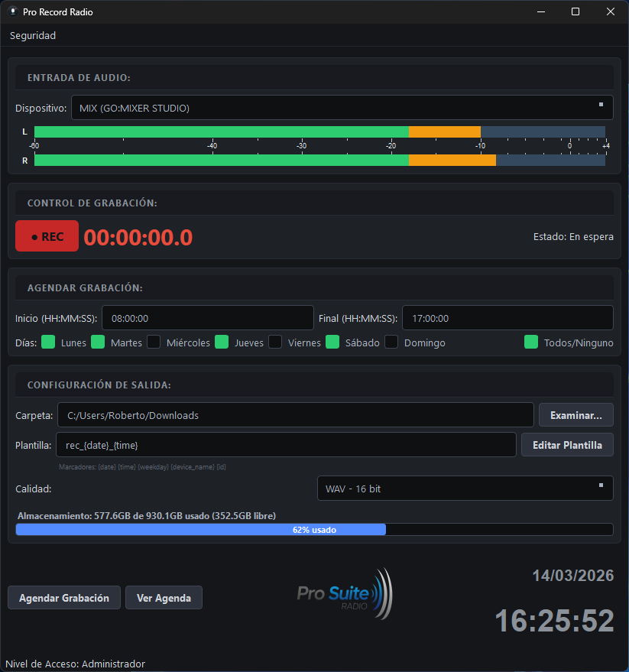Disable the Martes checkbox
Screen dimensions: 629x672
tap(98, 342)
